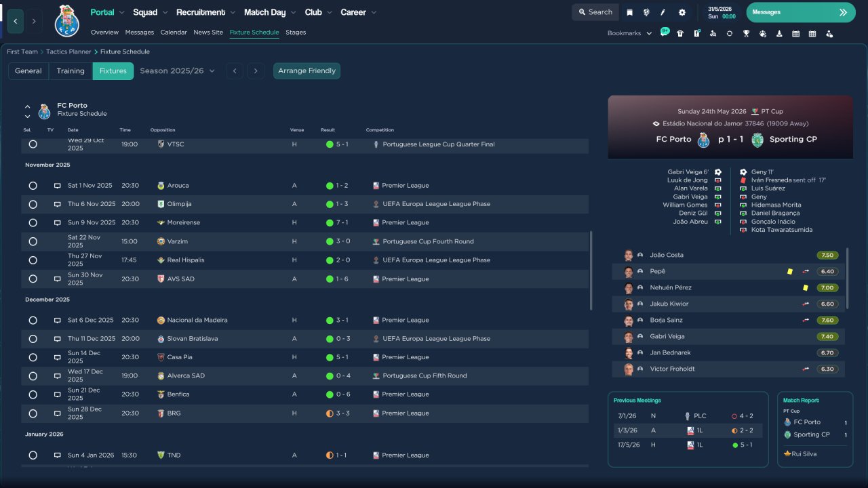Viewport: 868px width, 488px height.
Task: Click the date and time display 31/5/2026
Action: click(x=722, y=12)
